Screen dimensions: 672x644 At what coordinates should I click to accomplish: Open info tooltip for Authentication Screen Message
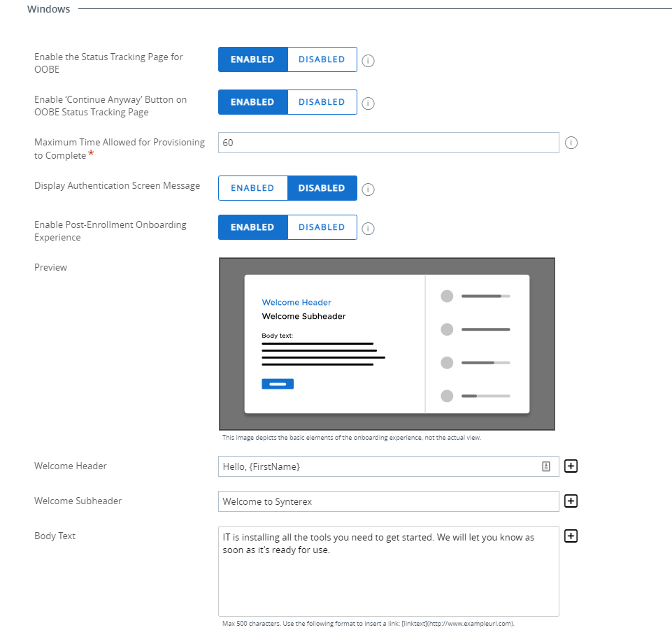click(368, 189)
